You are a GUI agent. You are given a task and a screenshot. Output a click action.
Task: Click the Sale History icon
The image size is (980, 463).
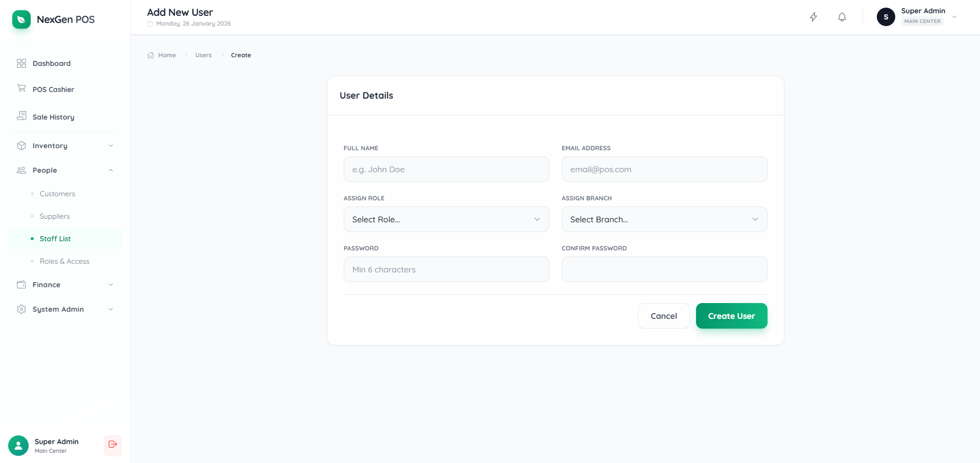(21, 117)
